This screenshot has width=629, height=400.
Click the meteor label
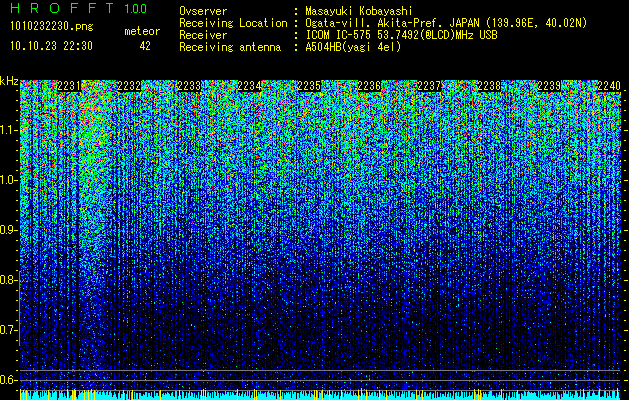[142, 31]
